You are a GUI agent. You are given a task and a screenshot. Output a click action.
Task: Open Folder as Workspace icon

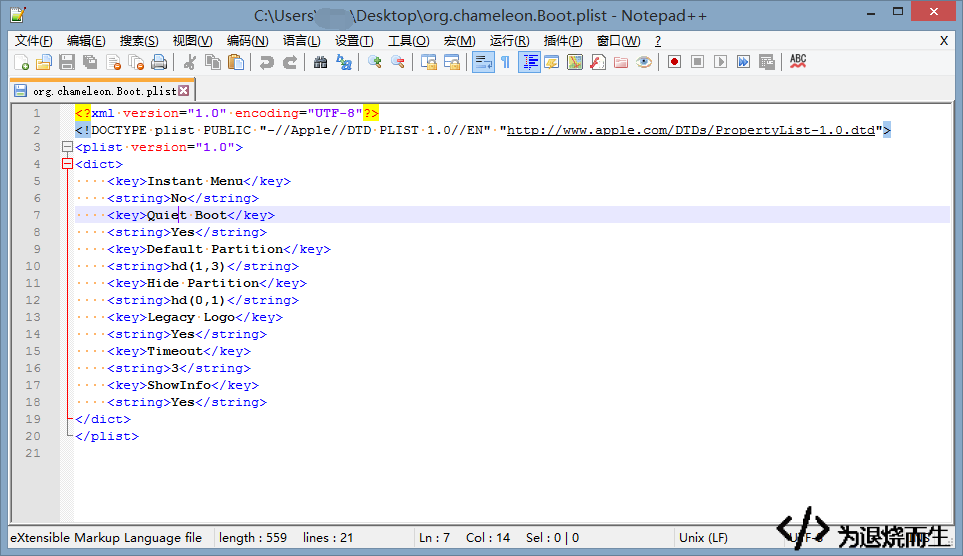[x=621, y=62]
